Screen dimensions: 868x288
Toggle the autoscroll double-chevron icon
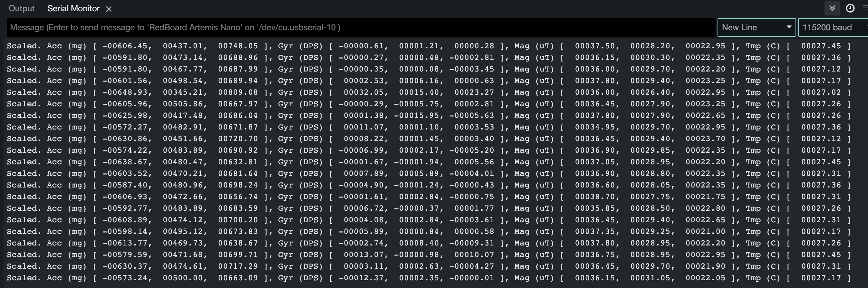pos(832,8)
